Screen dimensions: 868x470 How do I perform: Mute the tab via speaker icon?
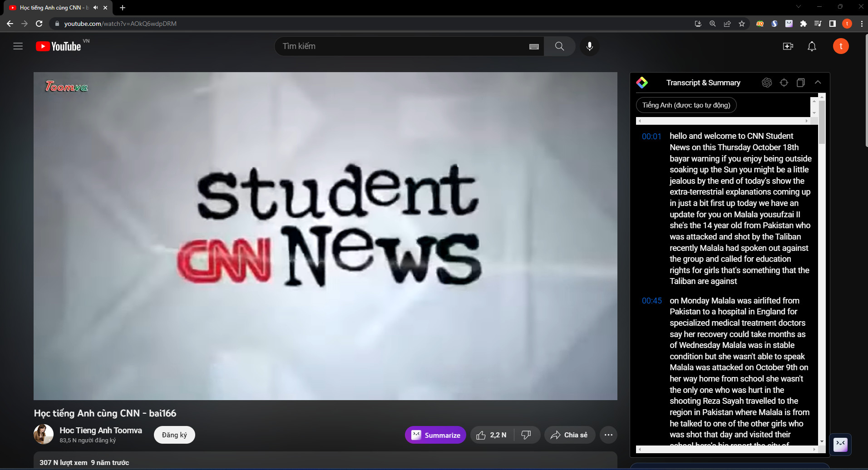tap(95, 8)
